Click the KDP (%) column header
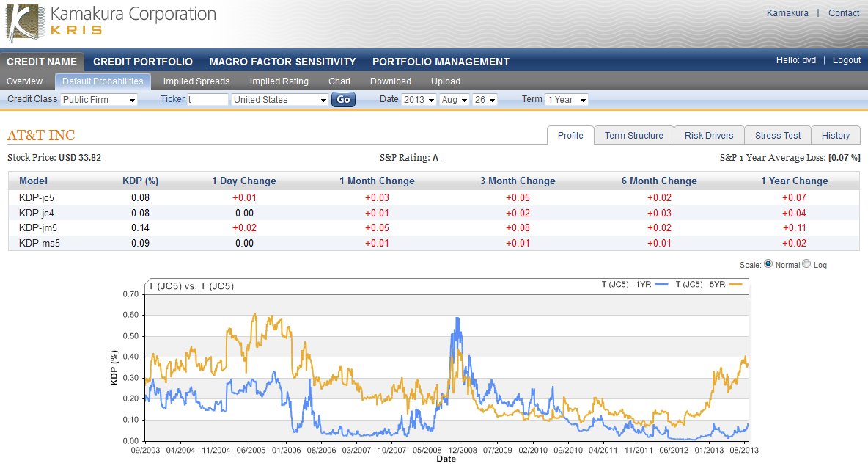The image size is (868, 466). (141, 181)
